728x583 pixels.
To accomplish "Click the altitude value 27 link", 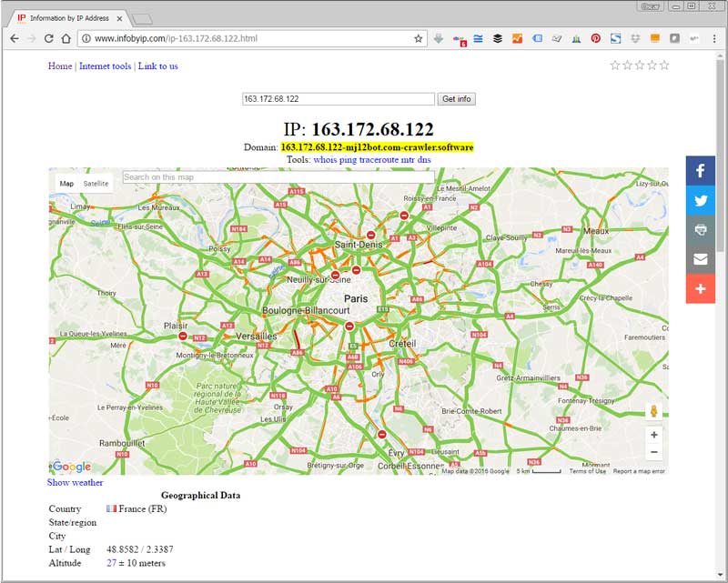I will (x=111, y=563).
